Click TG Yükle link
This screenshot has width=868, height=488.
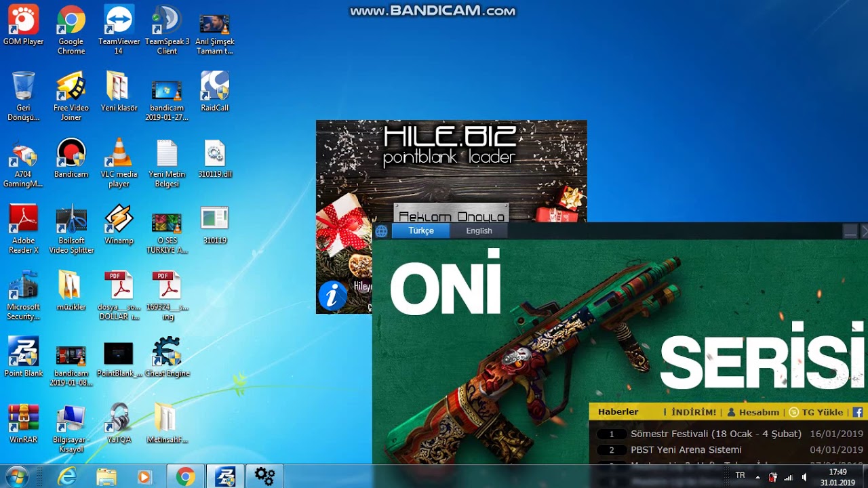816,412
